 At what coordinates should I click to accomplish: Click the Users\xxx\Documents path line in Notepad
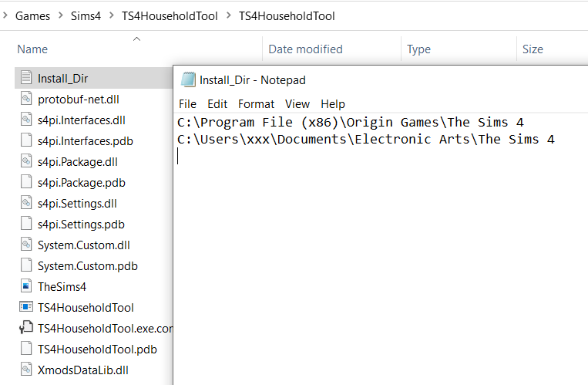click(365, 140)
